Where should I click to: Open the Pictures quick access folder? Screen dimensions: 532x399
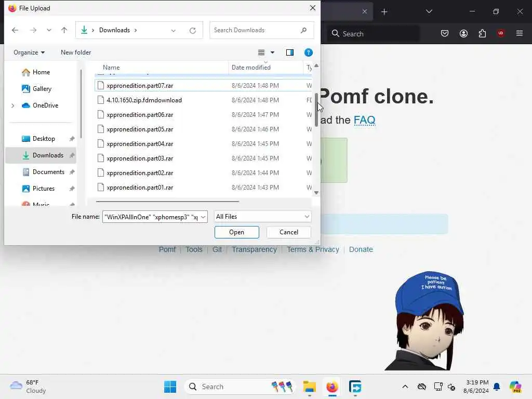pos(44,189)
